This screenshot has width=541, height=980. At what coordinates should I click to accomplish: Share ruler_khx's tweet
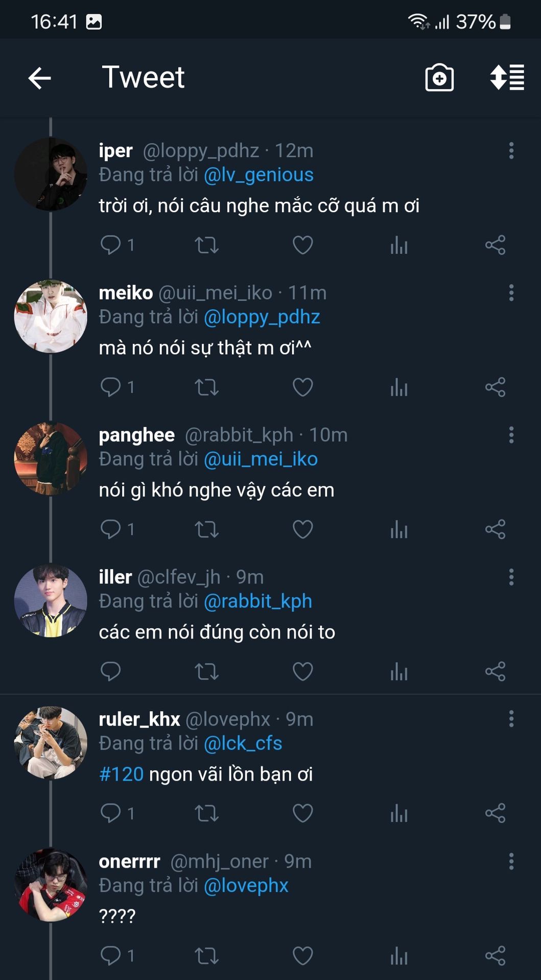click(495, 813)
